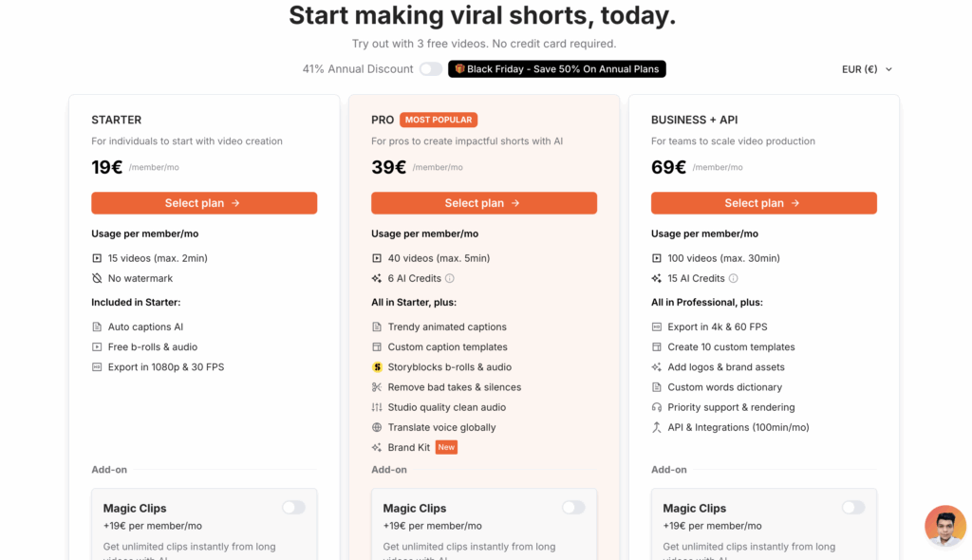Turn on Magic Clips for Pro plan
Image resolution: width=972 pixels, height=560 pixels.
click(573, 508)
